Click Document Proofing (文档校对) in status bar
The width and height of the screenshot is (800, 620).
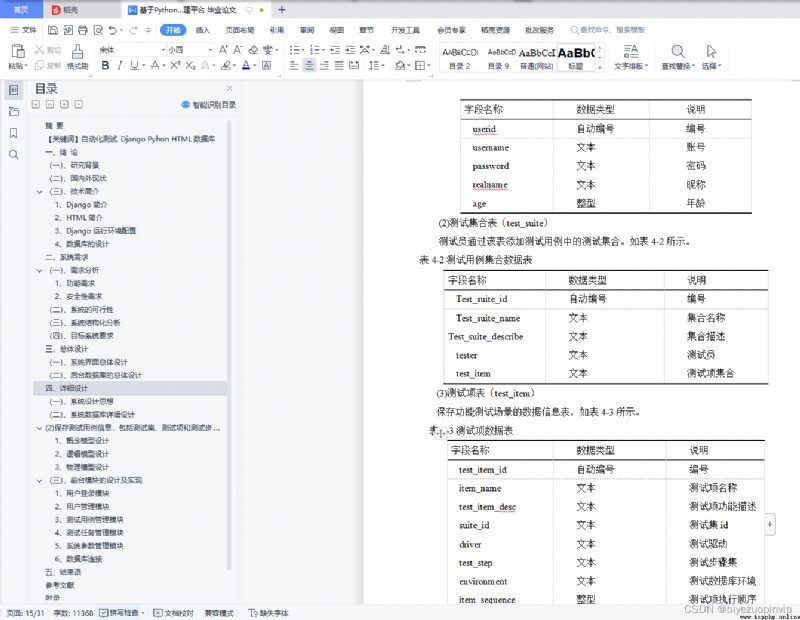pyautogui.click(x=173, y=613)
